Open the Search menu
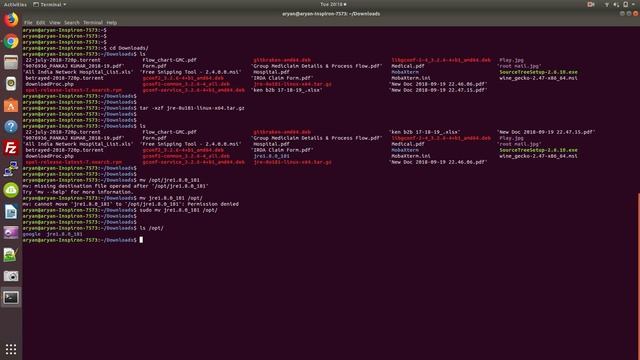Image resolution: width=640 pixels, height=360 pixels. (71, 23)
